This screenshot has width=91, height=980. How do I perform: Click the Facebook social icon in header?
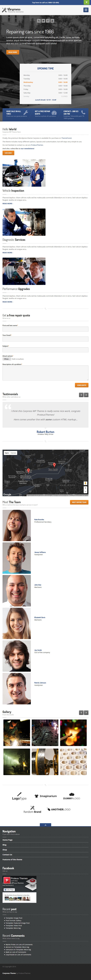pos(48,21)
